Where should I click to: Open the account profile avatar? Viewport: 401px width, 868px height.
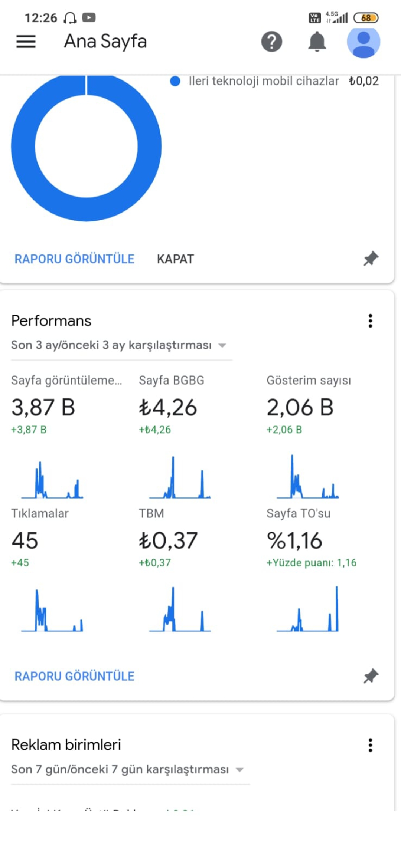pyautogui.click(x=363, y=42)
